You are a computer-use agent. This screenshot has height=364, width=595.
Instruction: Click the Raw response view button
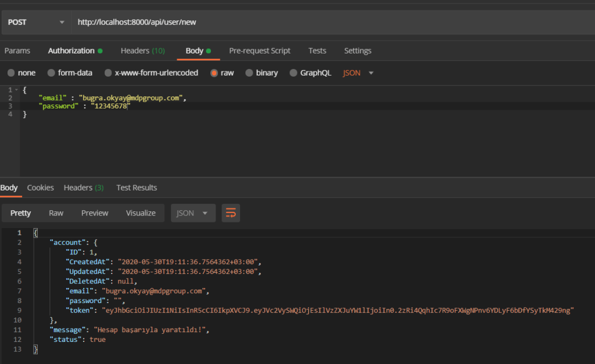56,213
